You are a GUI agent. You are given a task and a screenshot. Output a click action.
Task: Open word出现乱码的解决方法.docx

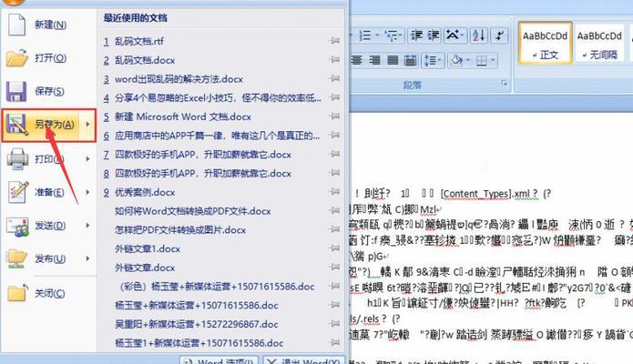[x=179, y=79]
